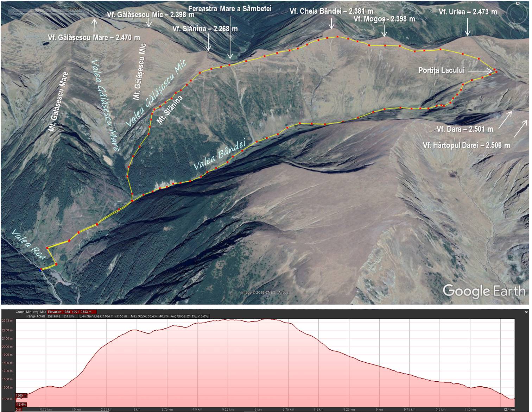Click the Fereastra Mare a Sâmbetei label
Image resolution: width=532 pixels, height=412 pixels.
click(230, 9)
